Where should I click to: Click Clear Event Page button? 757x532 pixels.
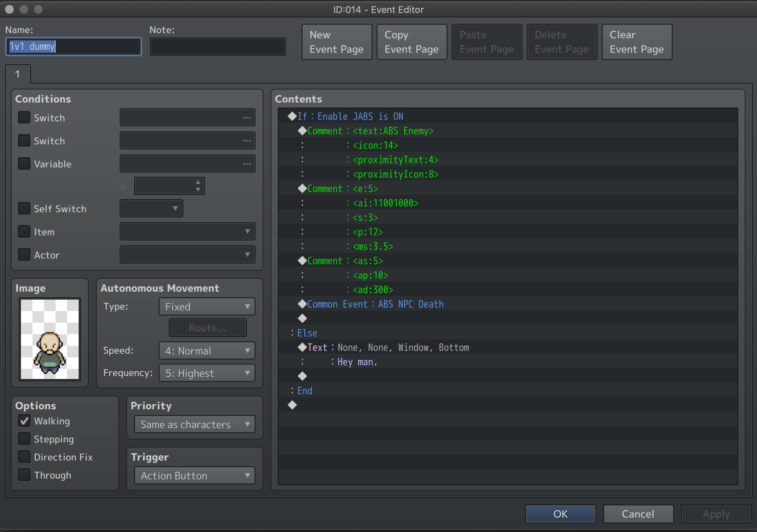click(x=637, y=42)
